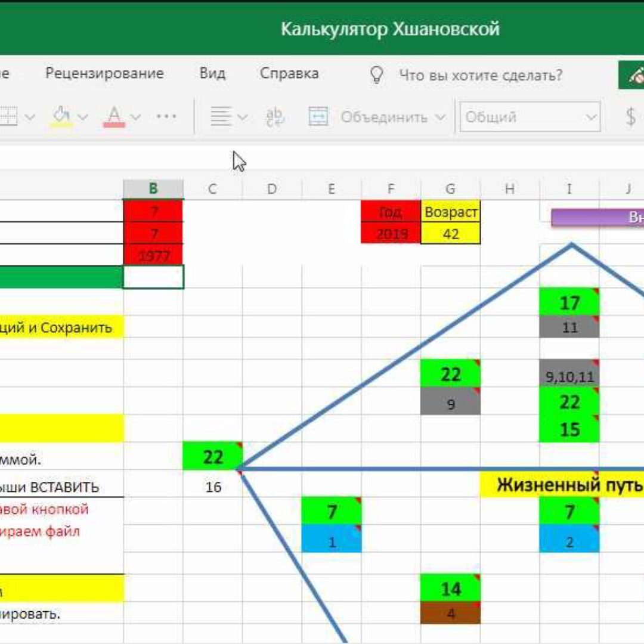
Task: Select column B header
Action: [x=153, y=189]
